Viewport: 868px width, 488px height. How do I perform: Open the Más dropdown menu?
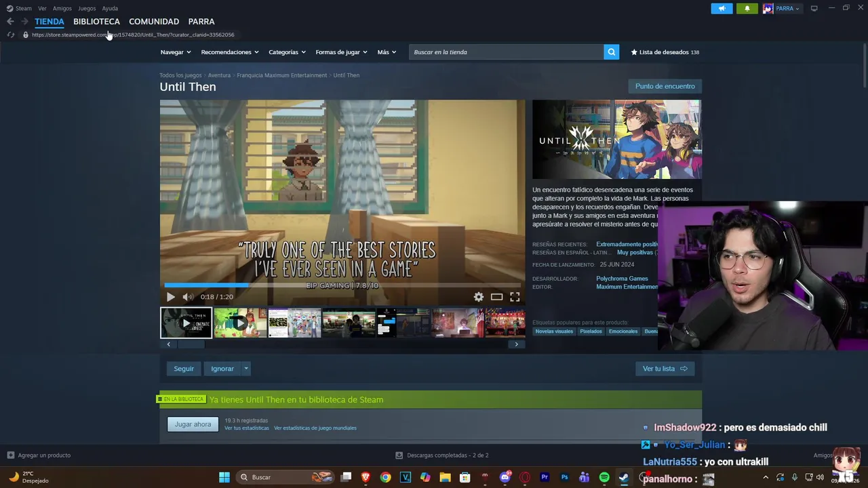coord(387,52)
